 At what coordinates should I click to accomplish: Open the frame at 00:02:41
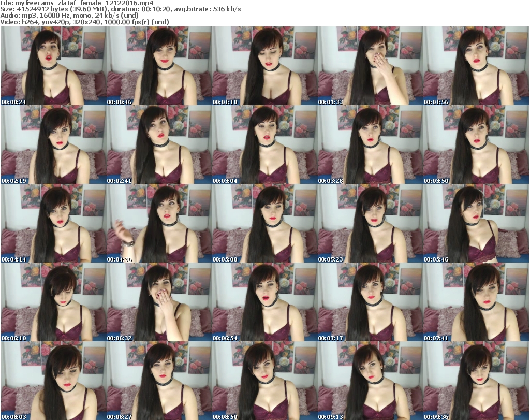[x=159, y=144]
